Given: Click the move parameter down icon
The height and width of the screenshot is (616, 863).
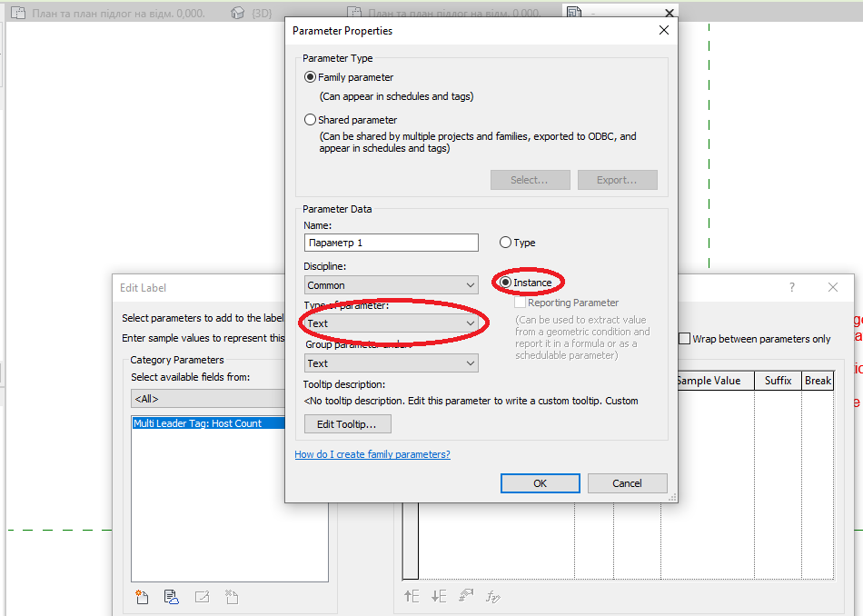Looking at the screenshot, I should 439,596.
